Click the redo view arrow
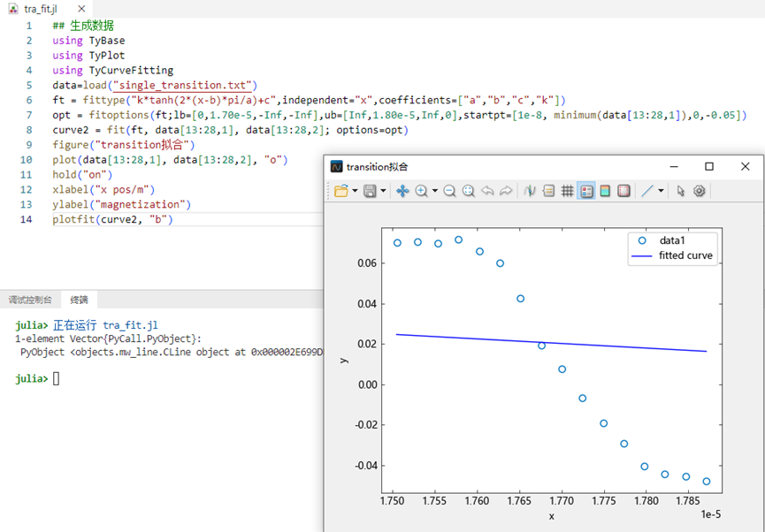The image size is (765, 532). [506, 191]
